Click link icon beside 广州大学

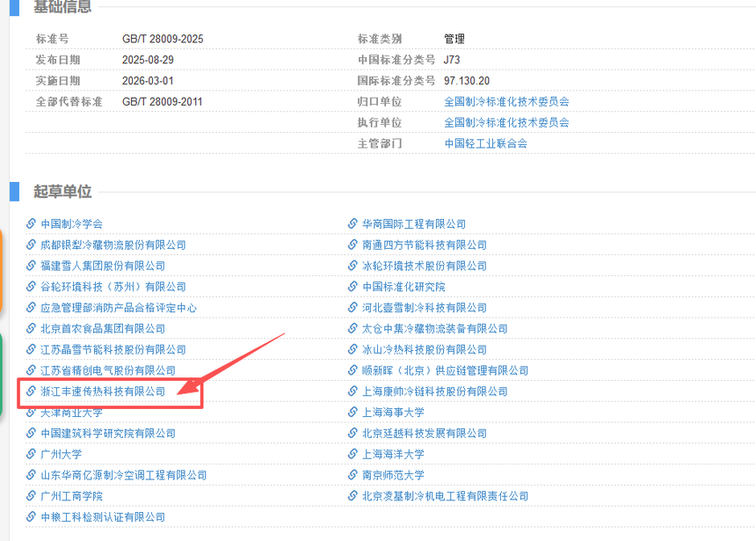(x=32, y=454)
